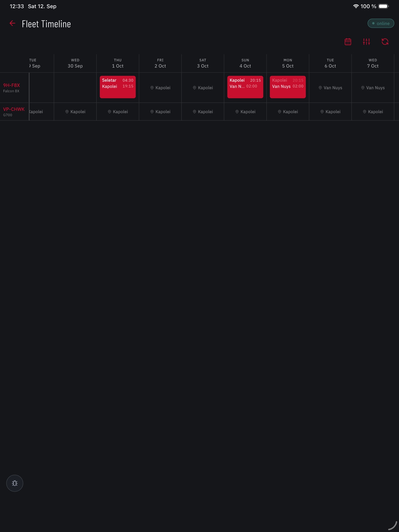Select the WED 30 Sep column header

tap(75, 63)
